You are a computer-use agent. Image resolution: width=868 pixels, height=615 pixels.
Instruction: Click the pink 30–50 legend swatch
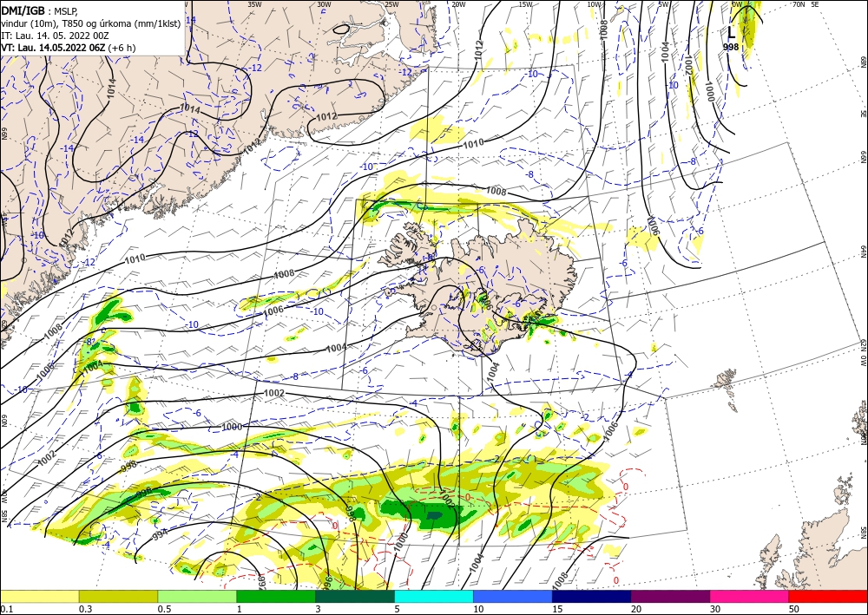coord(750,596)
